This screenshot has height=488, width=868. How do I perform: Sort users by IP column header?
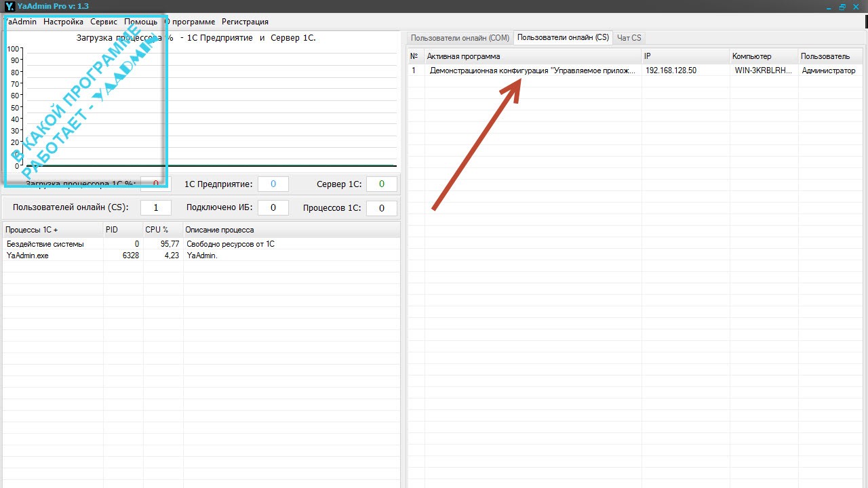[685, 56]
